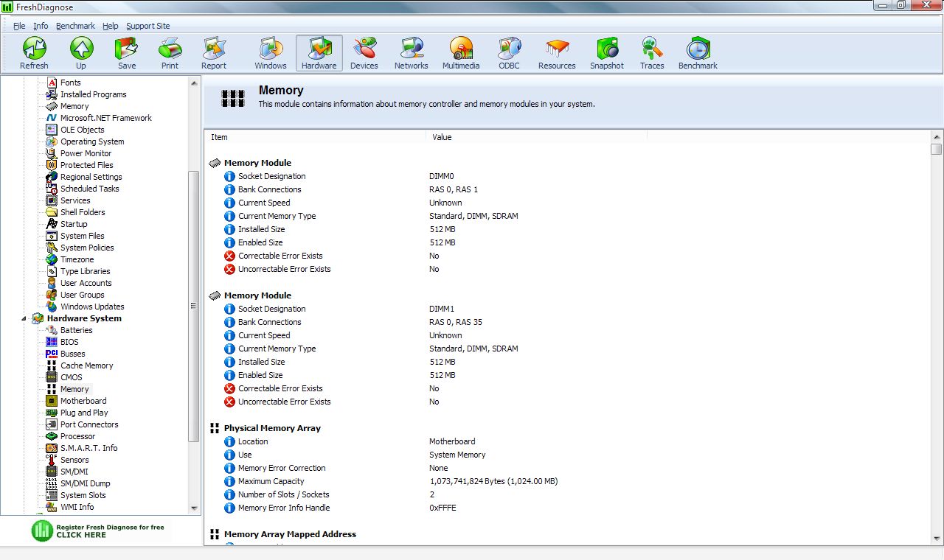Select WMI Info in the tree
The width and height of the screenshot is (944, 560).
pyautogui.click(x=77, y=507)
